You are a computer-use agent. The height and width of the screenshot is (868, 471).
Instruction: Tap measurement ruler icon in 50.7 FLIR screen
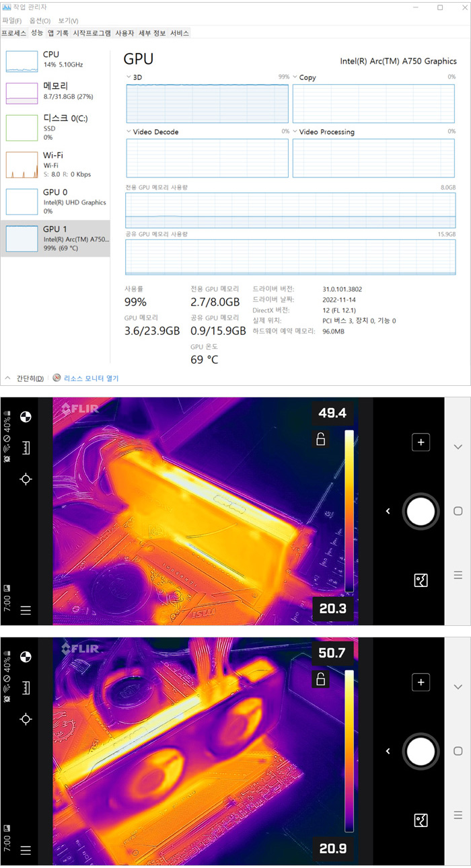coord(26,687)
